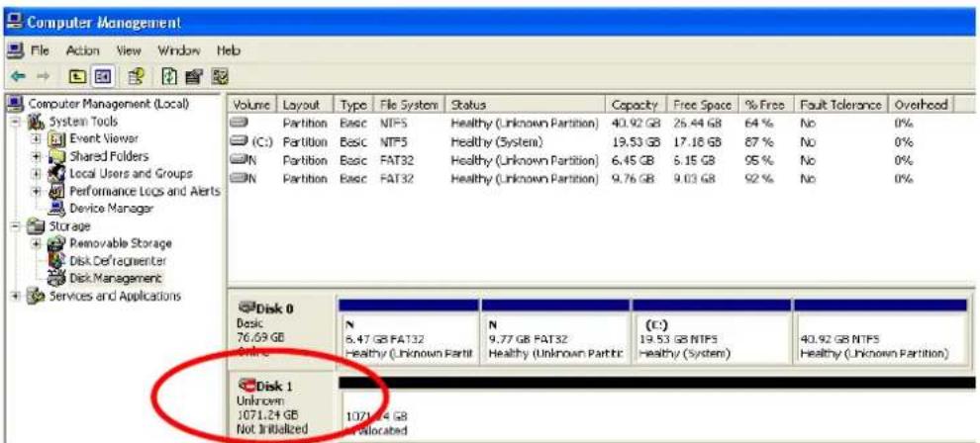Image resolution: width=980 pixels, height=443 pixels.
Task: Sort by the Volume column header
Action: point(251,105)
